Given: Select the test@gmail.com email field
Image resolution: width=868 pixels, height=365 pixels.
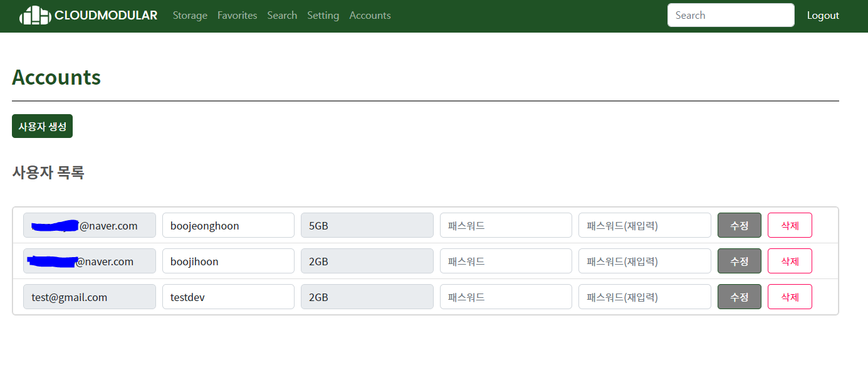Looking at the screenshot, I should pos(90,297).
